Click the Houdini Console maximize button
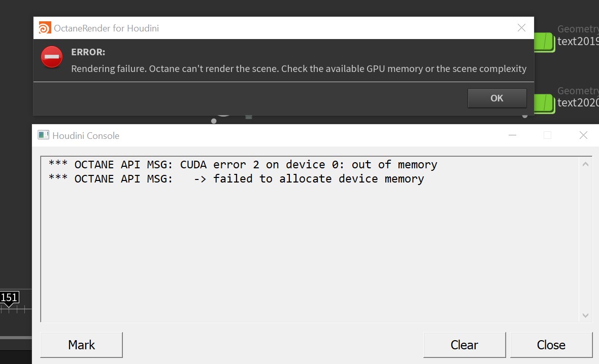599x364 pixels. [x=547, y=135]
